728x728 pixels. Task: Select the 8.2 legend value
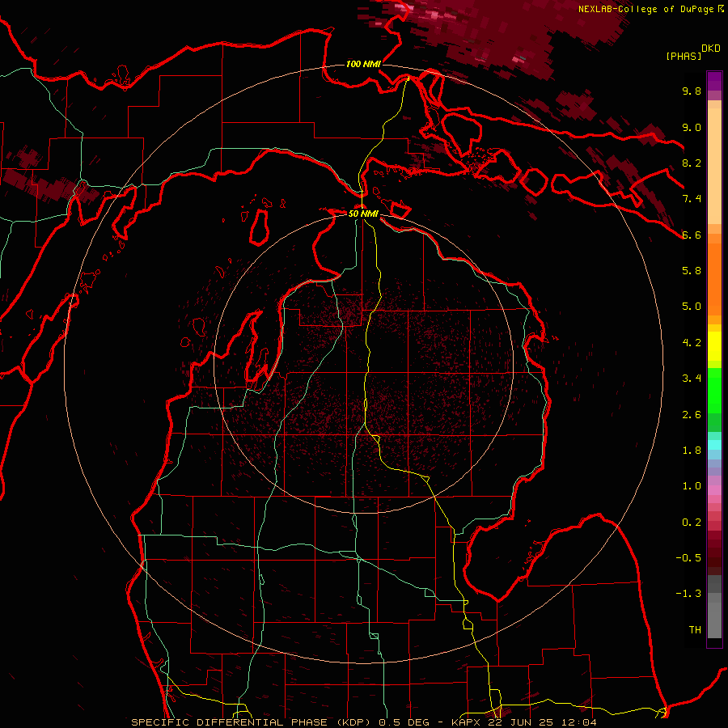[692, 163]
